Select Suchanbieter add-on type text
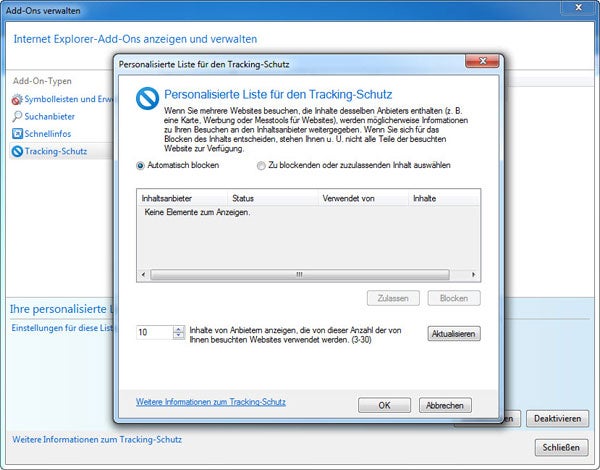 click(50, 116)
